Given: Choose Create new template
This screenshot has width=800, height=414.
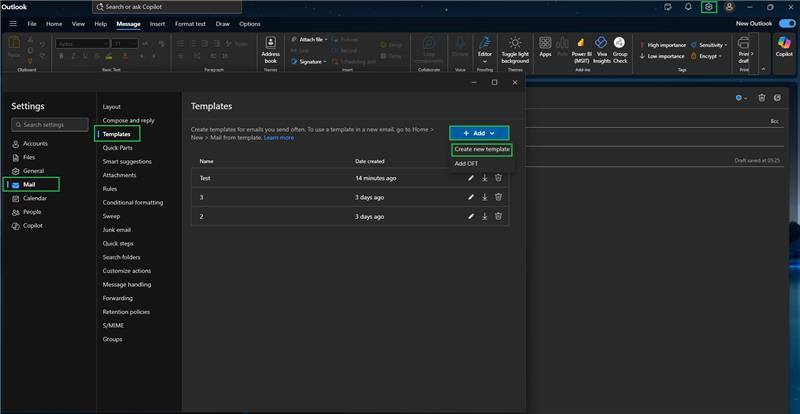Looking at the screenshot, I should 482,150.
